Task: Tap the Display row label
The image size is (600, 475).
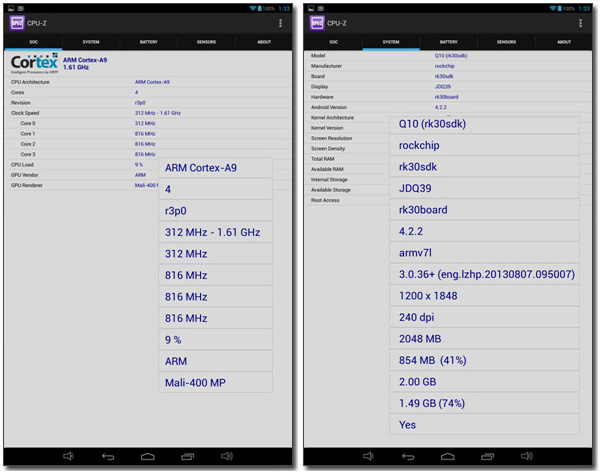Action: [x=320, y=87]
